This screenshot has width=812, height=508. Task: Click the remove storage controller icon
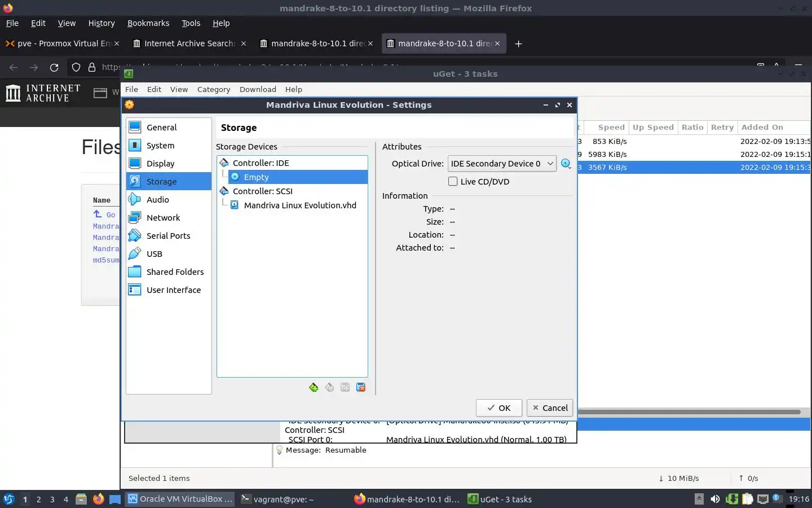[329, 387]
